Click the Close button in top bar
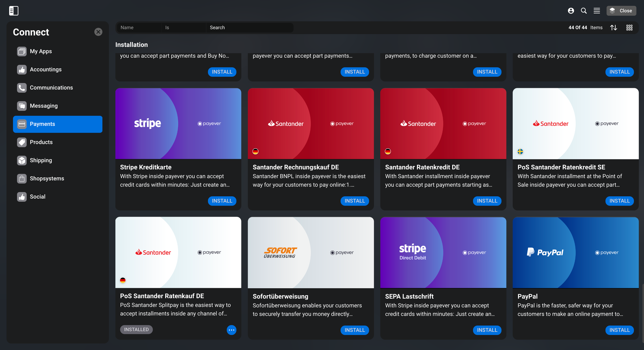644x350 pixels. 621,11
